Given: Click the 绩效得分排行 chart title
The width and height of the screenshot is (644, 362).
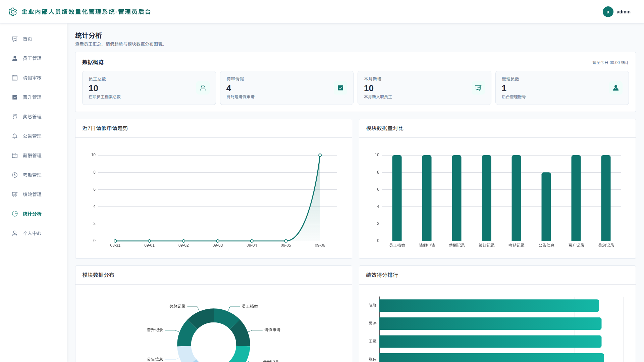Looking at the screenshot, I should (382, 275).
